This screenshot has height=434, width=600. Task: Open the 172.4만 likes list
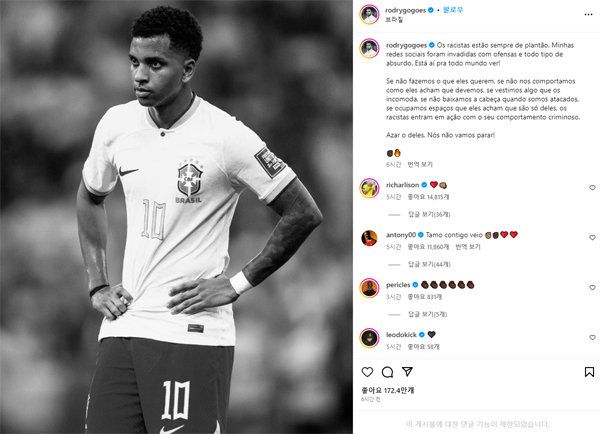388,390
